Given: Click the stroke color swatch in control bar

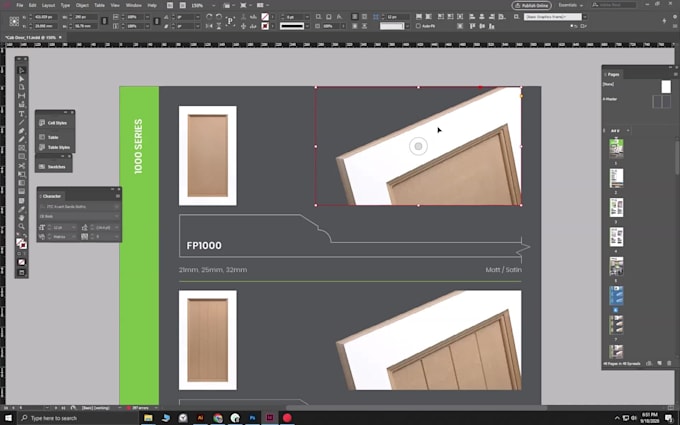Looking at the screenshot, I should point(265,26).
